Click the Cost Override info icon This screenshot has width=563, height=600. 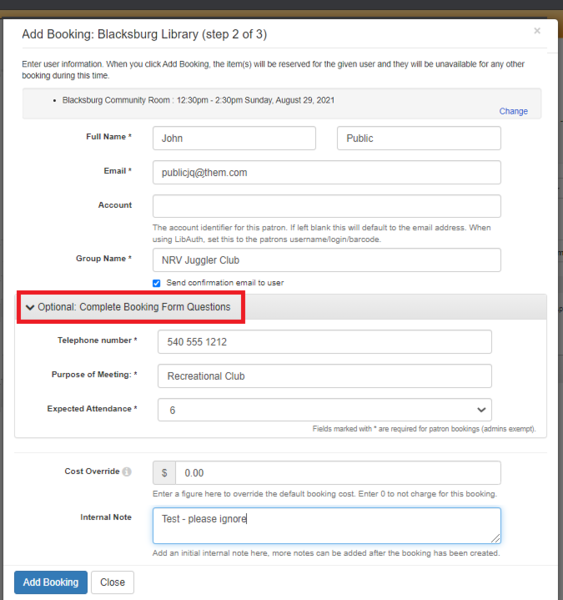pos(127,471)
